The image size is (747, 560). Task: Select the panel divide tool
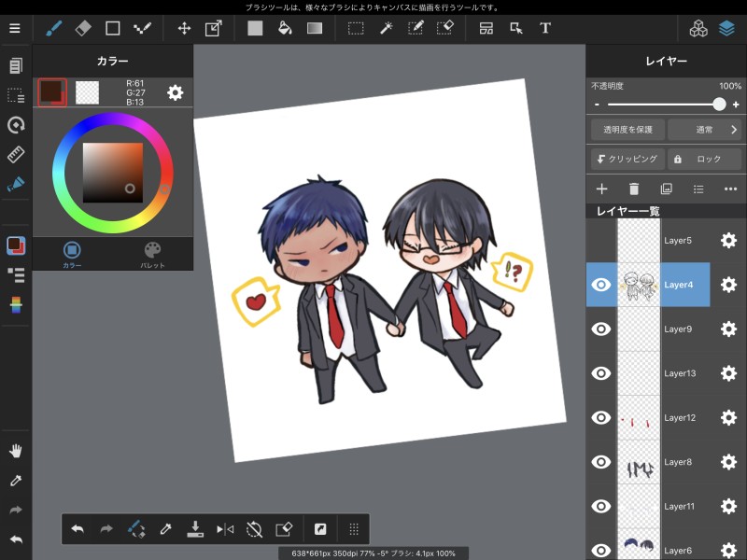[486, 29]
